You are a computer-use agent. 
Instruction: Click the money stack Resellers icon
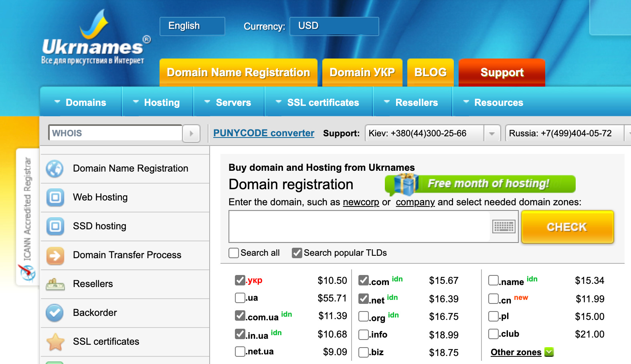(55, 284)
